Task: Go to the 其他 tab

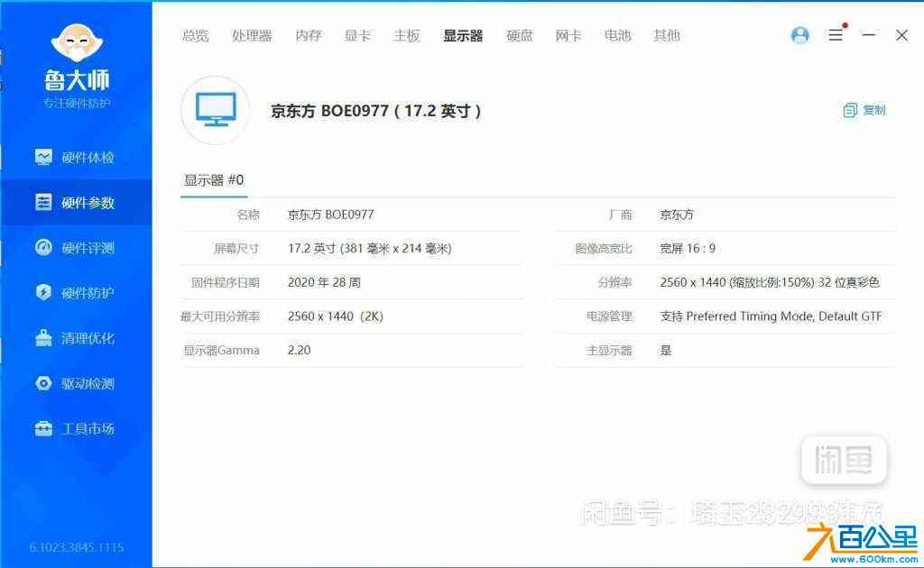Action: 667,36
